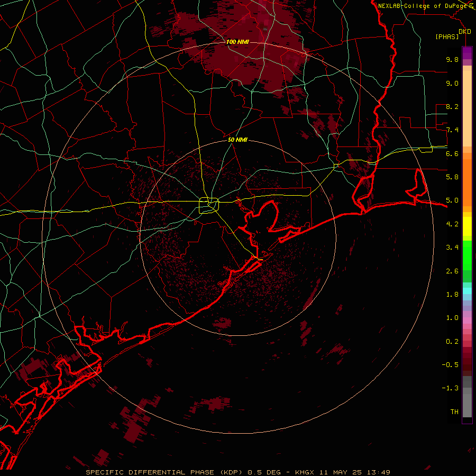Viewport: 476px width, 476px height.
Task: Click the 2.6 scale value
Action: [x=452, y=271]
